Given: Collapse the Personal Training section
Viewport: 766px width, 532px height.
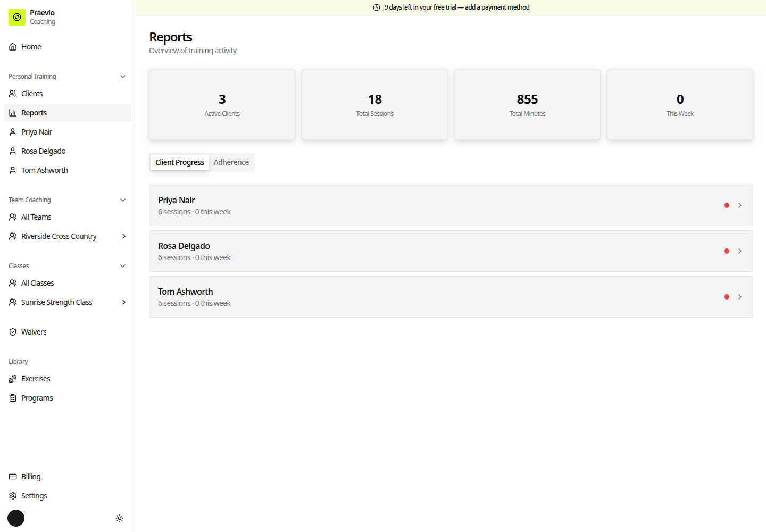Looking at the screenshot, I should tap(123, 77).
